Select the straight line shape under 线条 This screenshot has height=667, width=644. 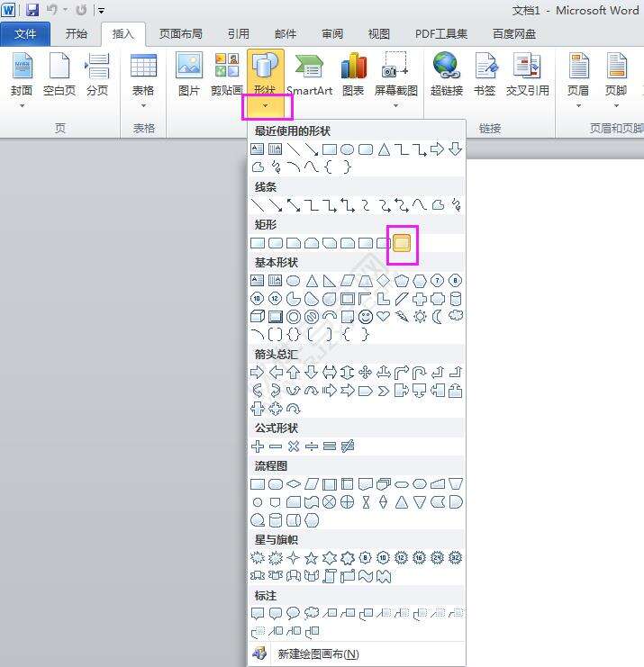pos(258,205)
